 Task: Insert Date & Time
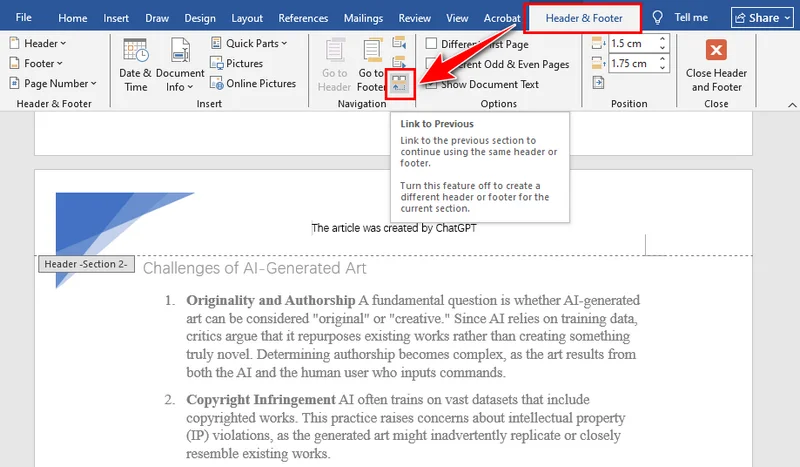click(135, 65)
